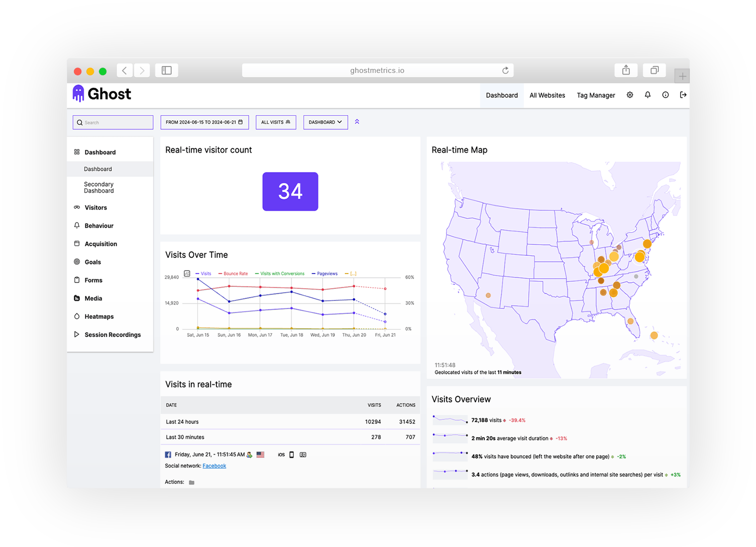Click the info circle icon
Screen dimensions: 756x547
tap(665, 95)
